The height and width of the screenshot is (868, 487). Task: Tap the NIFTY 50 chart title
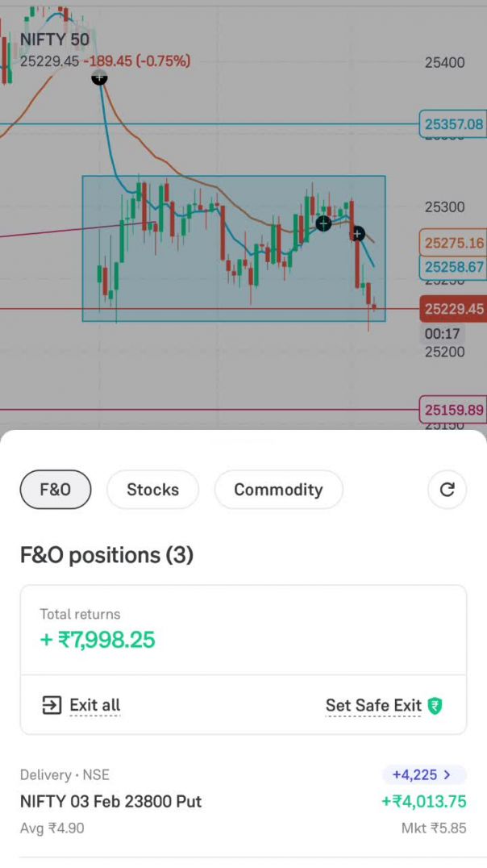[x=55, y=40]
